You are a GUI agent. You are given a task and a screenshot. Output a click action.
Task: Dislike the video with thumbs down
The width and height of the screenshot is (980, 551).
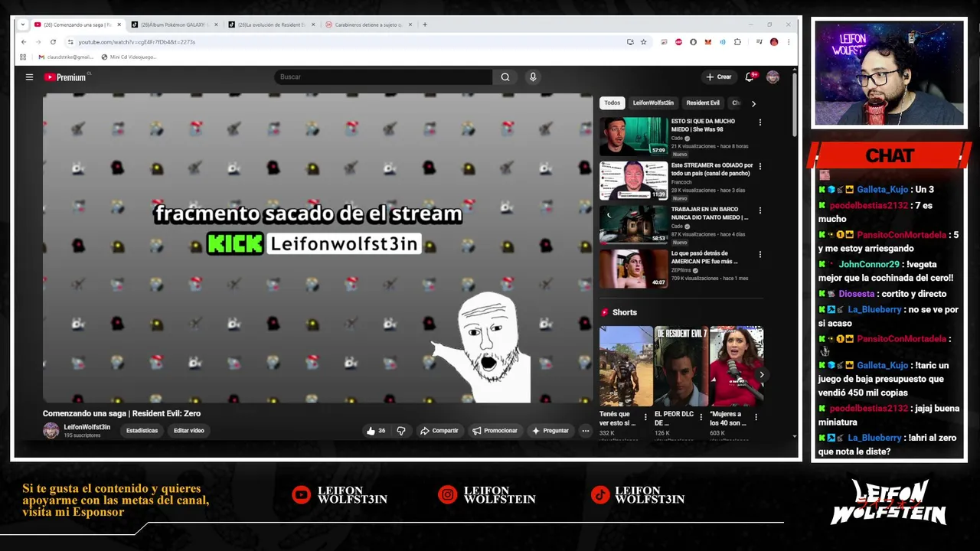tap(401, 431)
